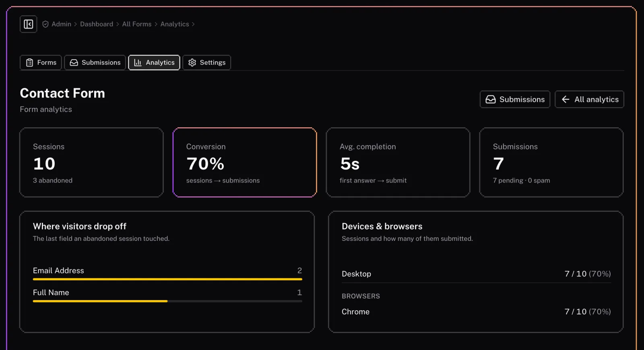Click '7 / 10 (70%)' beside Chrome
644x350 pixels.
(x=588, y=312)
